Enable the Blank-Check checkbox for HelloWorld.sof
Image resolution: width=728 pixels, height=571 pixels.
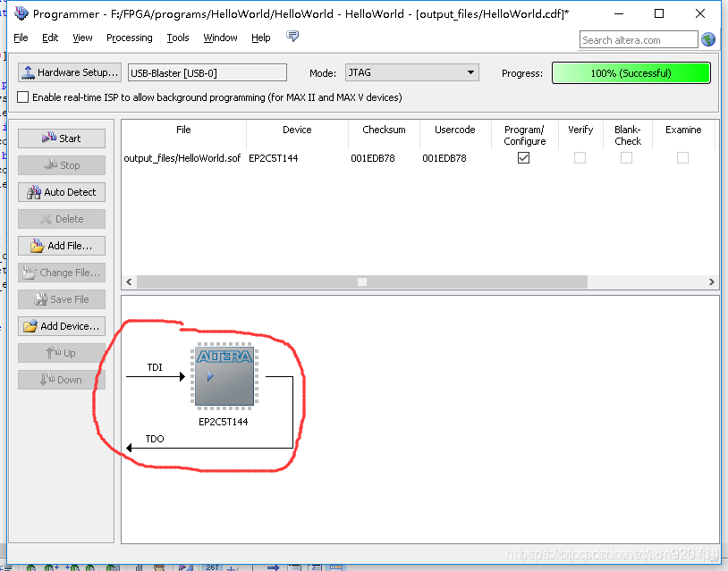pos(626,157)
